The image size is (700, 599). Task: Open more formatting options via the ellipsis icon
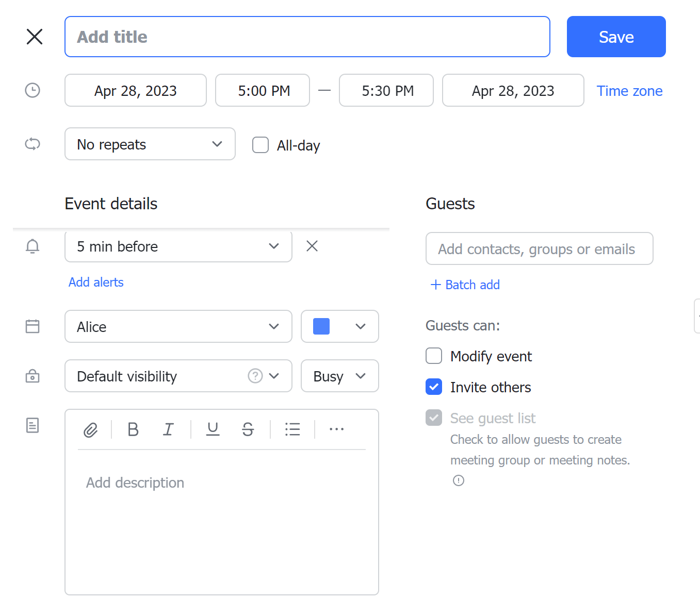tap(336, 429)
